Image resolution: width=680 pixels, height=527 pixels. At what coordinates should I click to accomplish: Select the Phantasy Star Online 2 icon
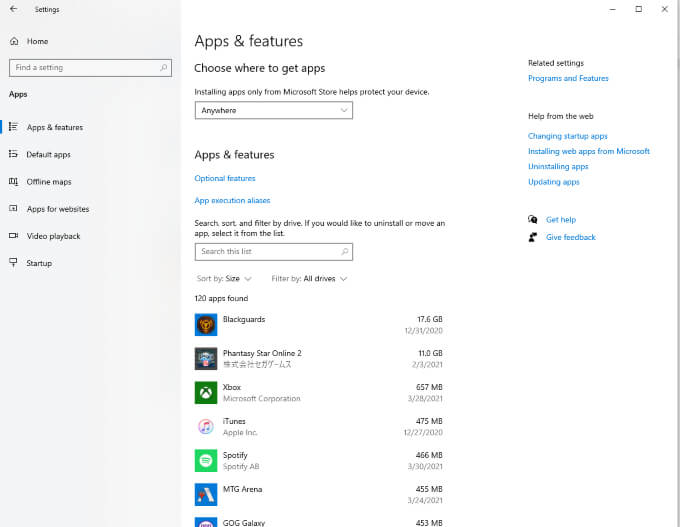[x=206, y=359]
